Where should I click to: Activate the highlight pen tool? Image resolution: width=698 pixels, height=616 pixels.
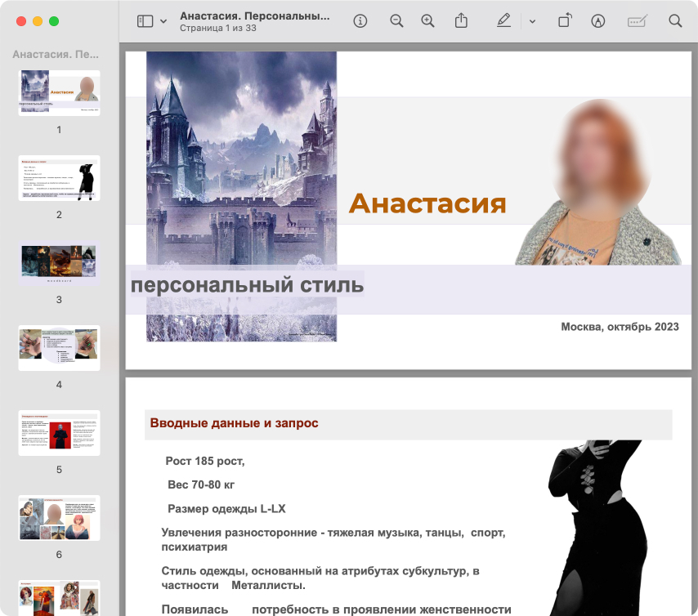click(504, 20)
